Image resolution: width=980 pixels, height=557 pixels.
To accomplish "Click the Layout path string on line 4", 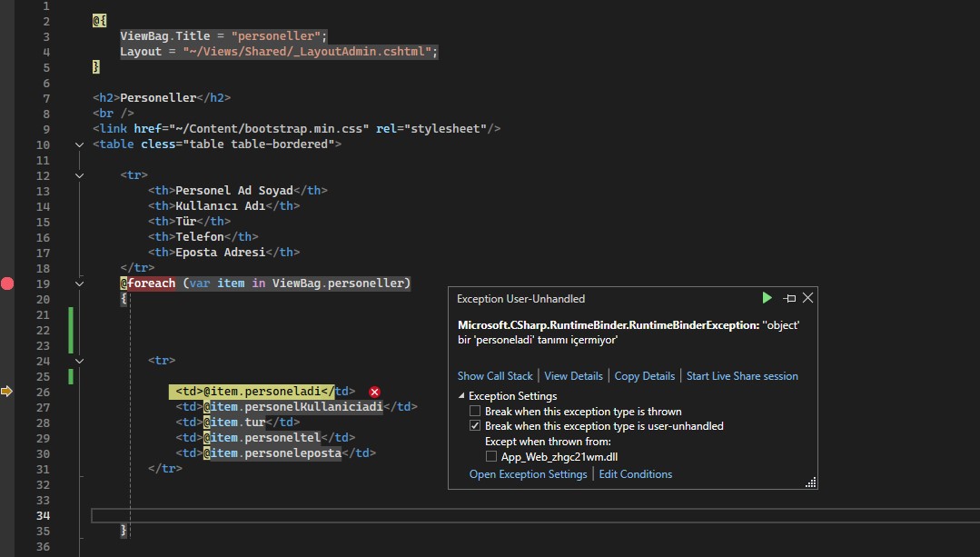I will click(307, 51).
